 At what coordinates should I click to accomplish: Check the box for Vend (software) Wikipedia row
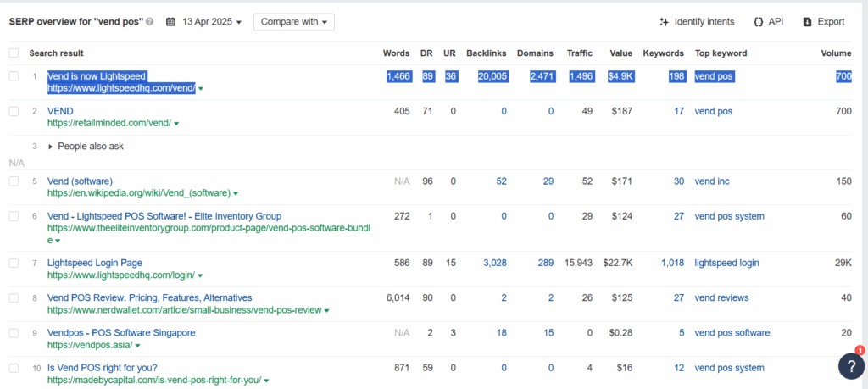pyautogui.click(x=14, y=181)
